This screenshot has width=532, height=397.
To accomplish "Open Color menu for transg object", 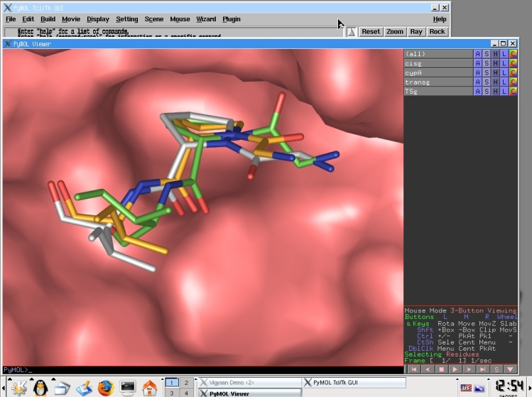I will pos(513,82).
